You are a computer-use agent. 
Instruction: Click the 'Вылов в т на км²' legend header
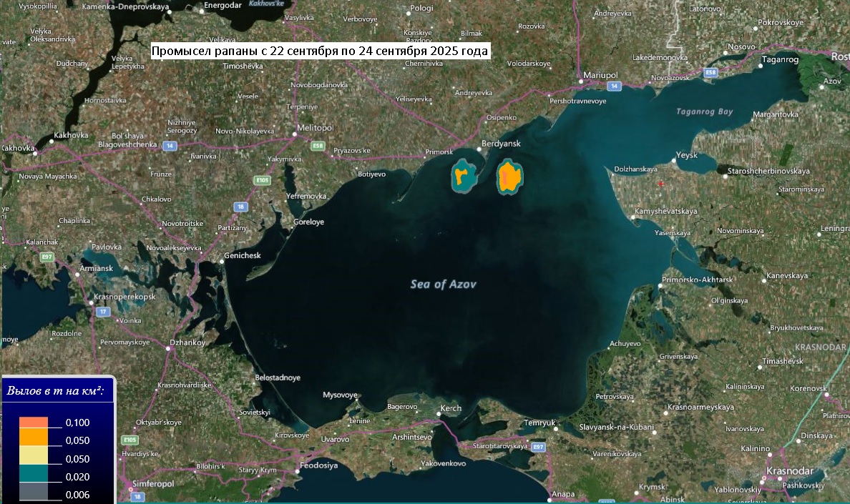pos(56,391)
